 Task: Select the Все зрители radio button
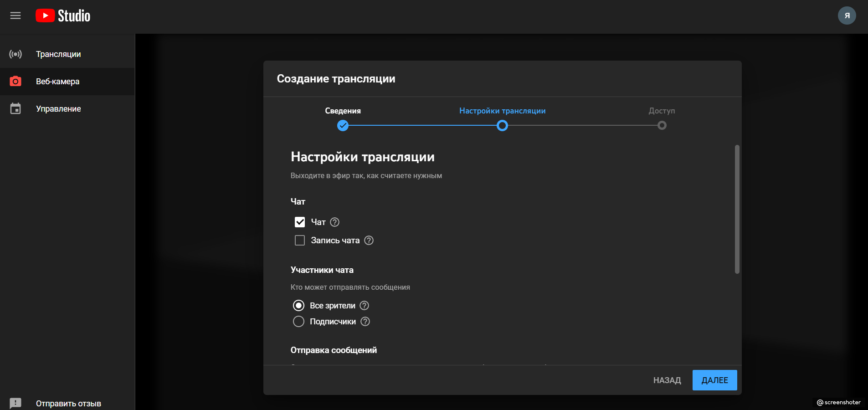pyautogui.click(x=298, y=306)
